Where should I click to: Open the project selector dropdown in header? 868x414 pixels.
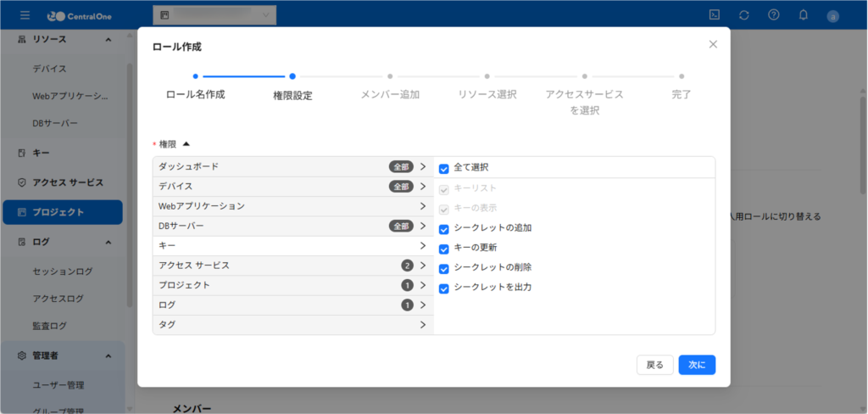[x=214, y=15]
